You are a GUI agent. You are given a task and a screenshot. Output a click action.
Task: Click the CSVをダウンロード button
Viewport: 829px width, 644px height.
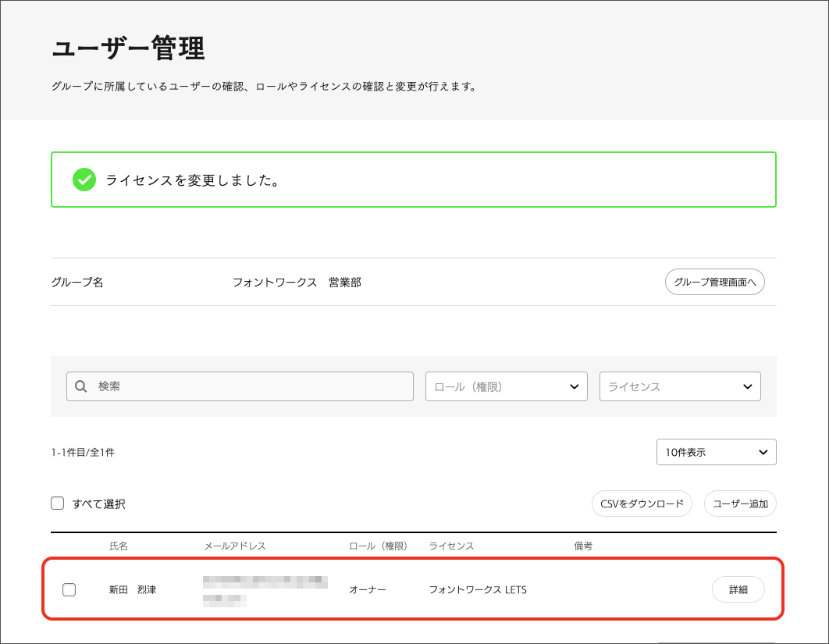[x=641, y=503]
